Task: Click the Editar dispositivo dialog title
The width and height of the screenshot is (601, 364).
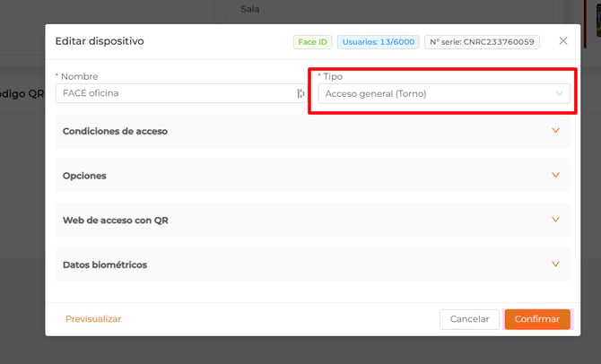Action: [100, 41]
